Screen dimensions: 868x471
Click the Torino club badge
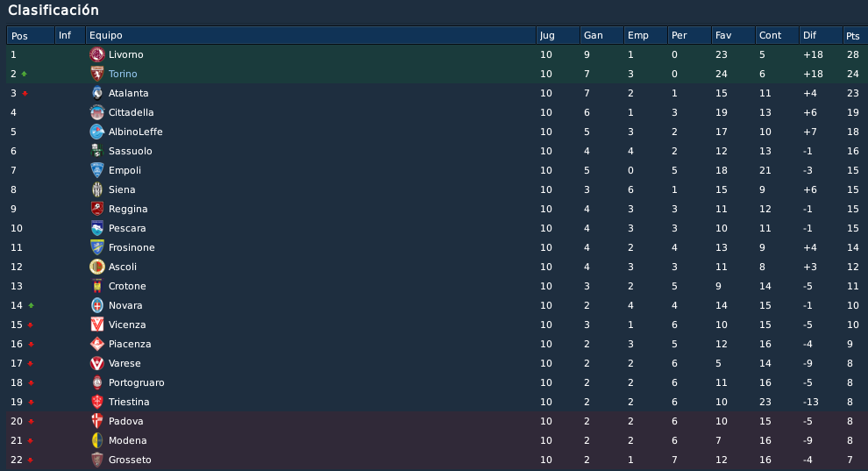coord(96,74)
